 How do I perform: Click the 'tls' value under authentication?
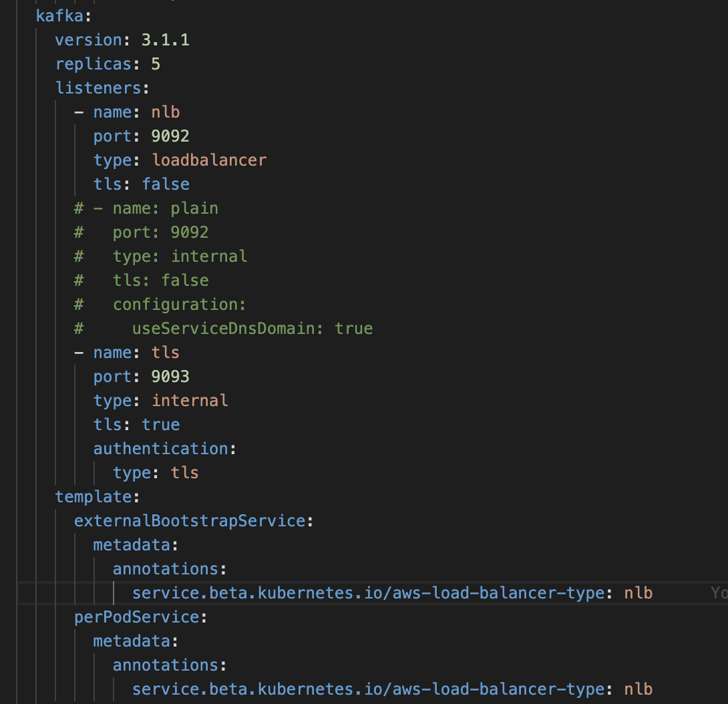point(185,473)
